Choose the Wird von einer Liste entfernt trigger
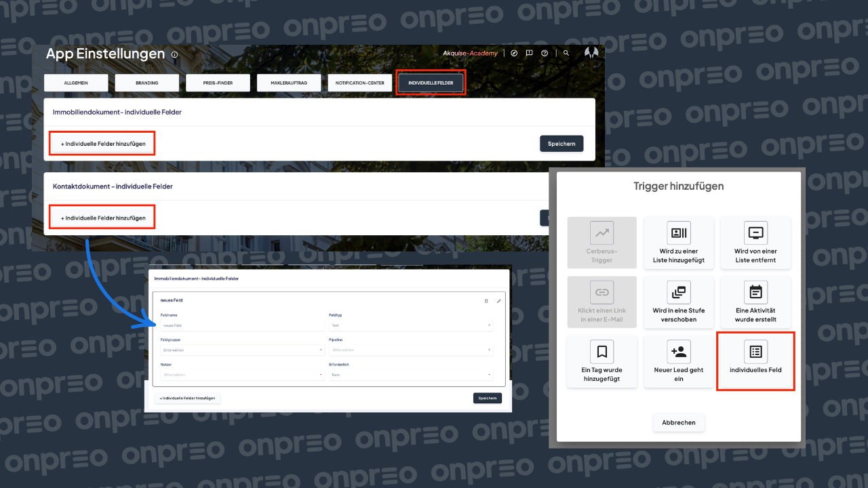Screen dimensions: 868x488 (755, 243)
